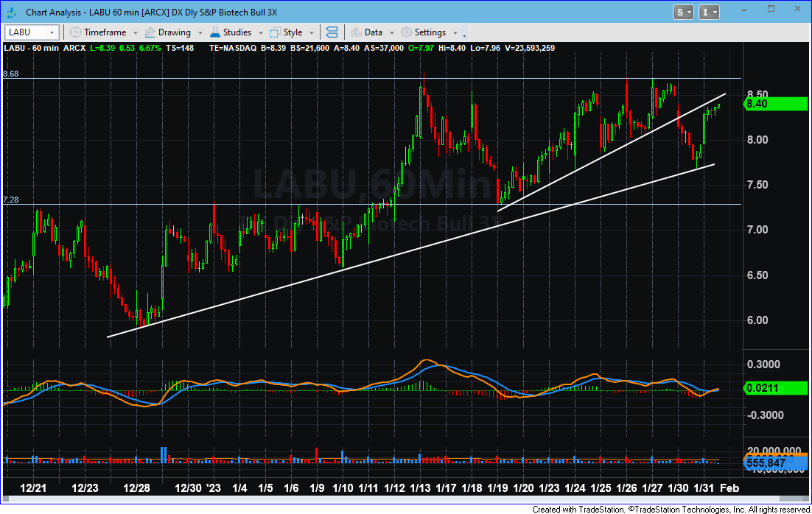Expand the LABU symbol box dropdown arrow
The width and height of the screenshot is (812, 514).
pyautogui.click(x=52, y=32)
